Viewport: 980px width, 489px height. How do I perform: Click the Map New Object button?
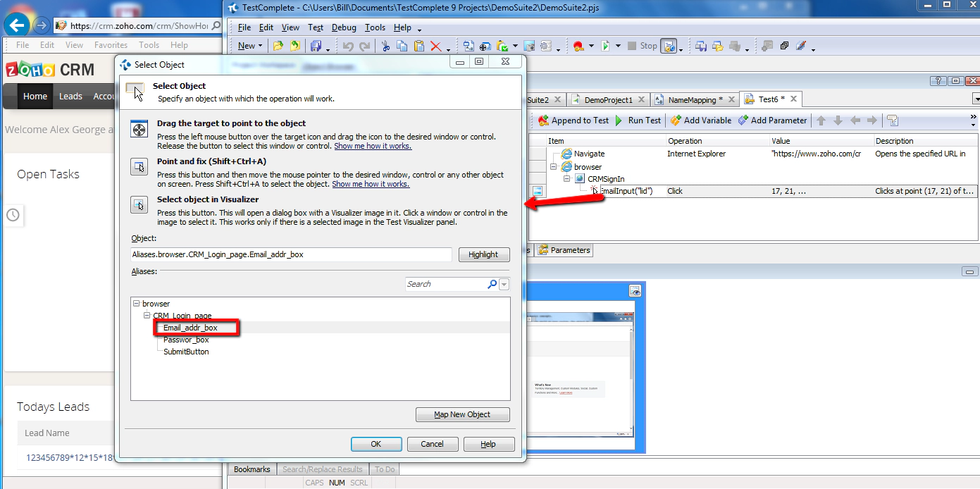click(x=462, y=414)
